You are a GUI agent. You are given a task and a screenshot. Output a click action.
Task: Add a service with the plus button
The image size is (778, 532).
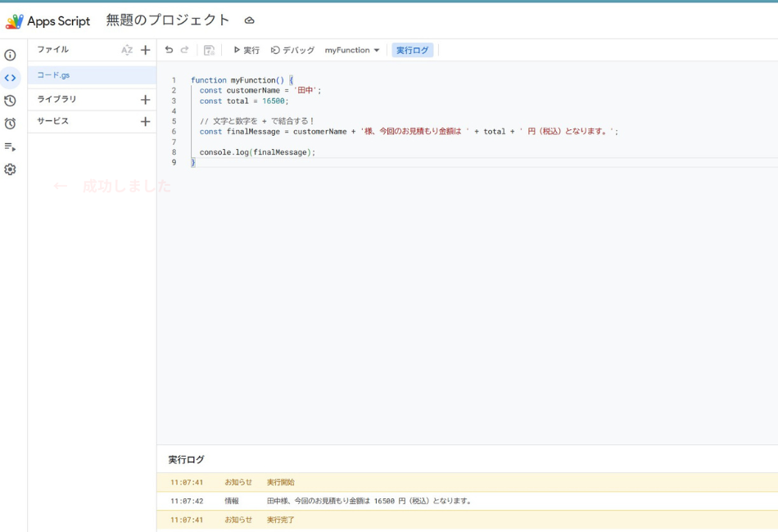[x=145, y=120]
